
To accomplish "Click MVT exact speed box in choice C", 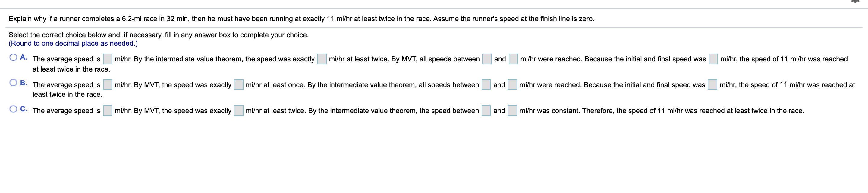I will click(239, 111).
